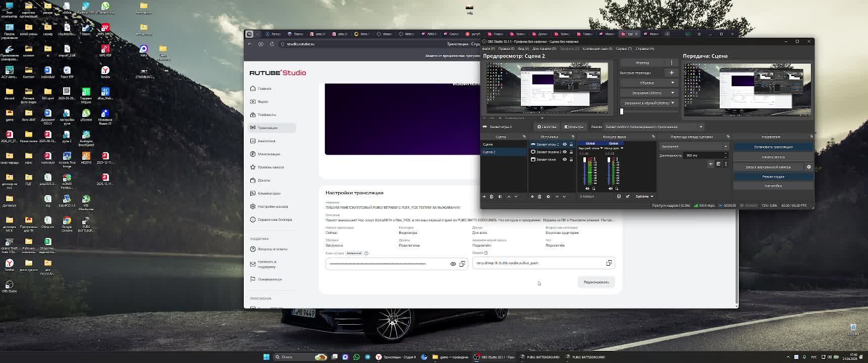Open Док-панели menu in OBS

point(544,49)
